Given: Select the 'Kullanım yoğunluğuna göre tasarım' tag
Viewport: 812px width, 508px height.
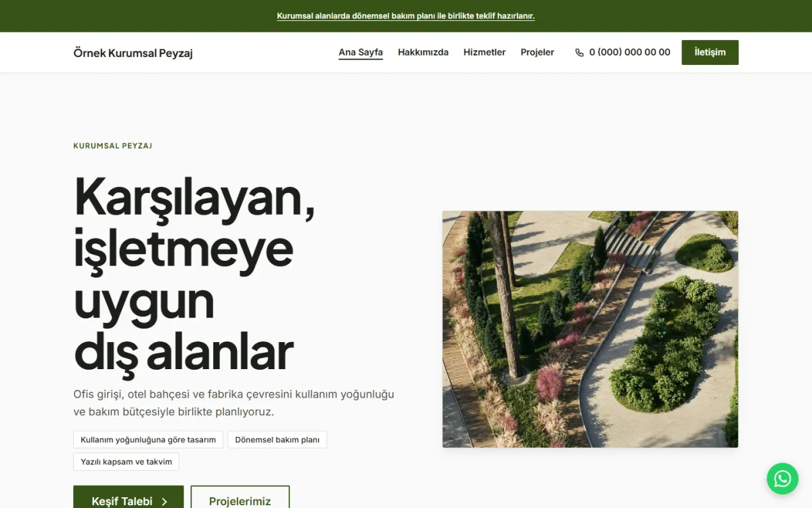Looking at the screenshot, I should (148, 440).
